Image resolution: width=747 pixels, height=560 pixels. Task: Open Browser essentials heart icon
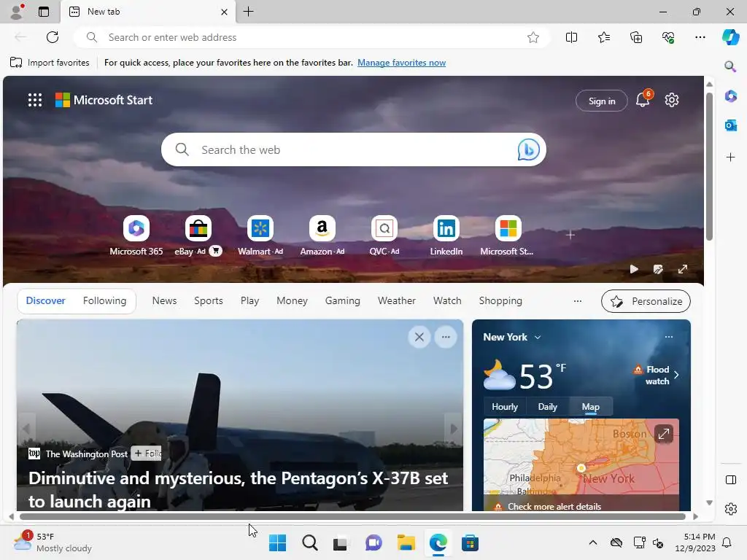(668, 37)
